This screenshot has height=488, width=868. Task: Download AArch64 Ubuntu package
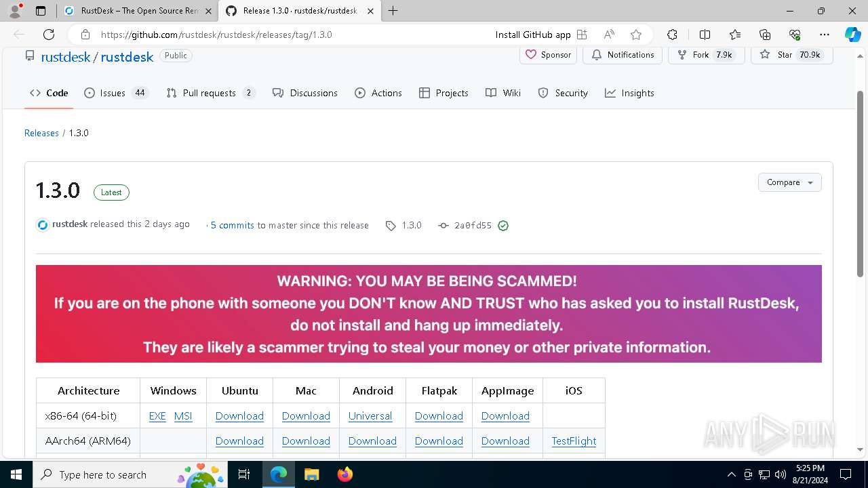coord(239,441)
